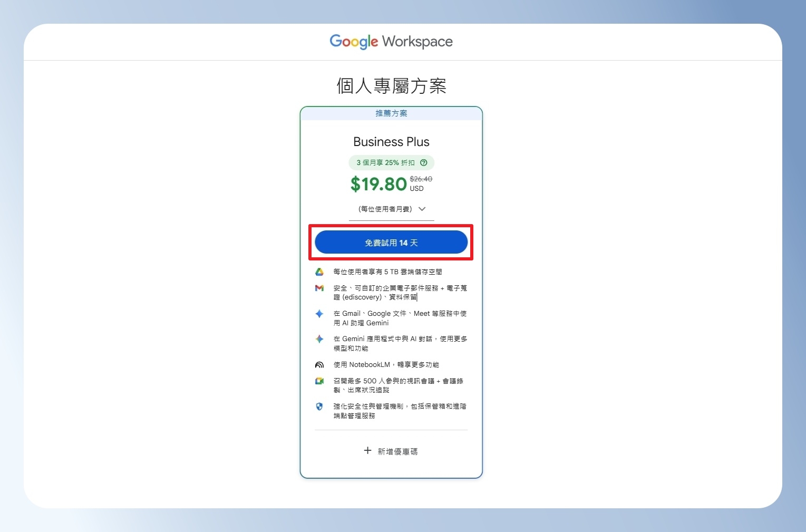Click the 安全、可自訂的企業電子郵件服務 text

400,293
